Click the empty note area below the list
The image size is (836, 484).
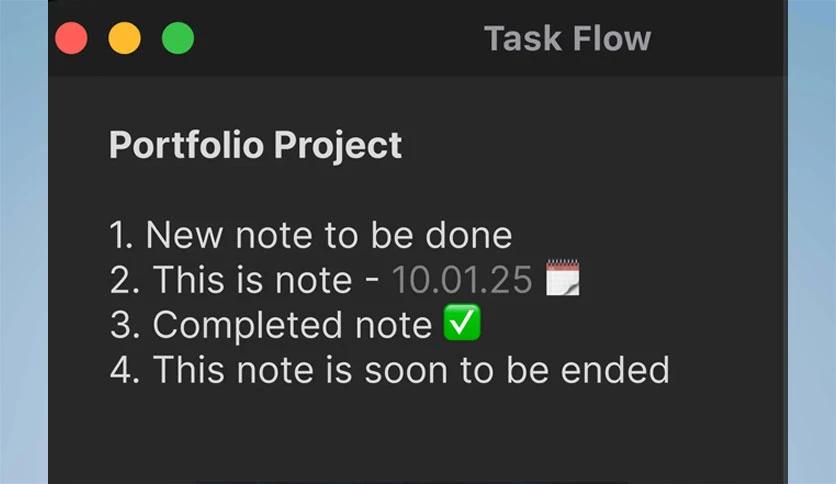[x=417, y=437]
